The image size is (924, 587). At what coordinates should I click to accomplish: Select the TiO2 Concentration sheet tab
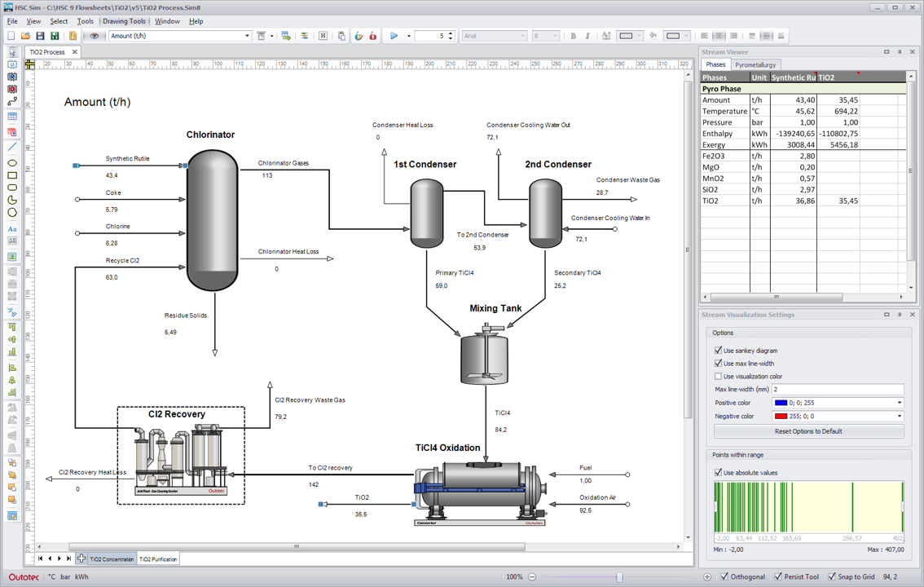112,558
